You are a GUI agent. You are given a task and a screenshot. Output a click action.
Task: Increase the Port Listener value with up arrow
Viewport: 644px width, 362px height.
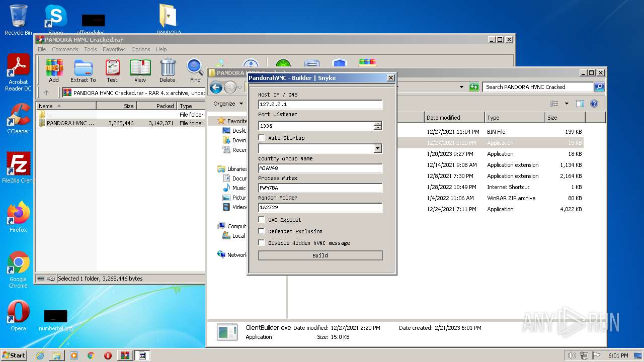378,123
